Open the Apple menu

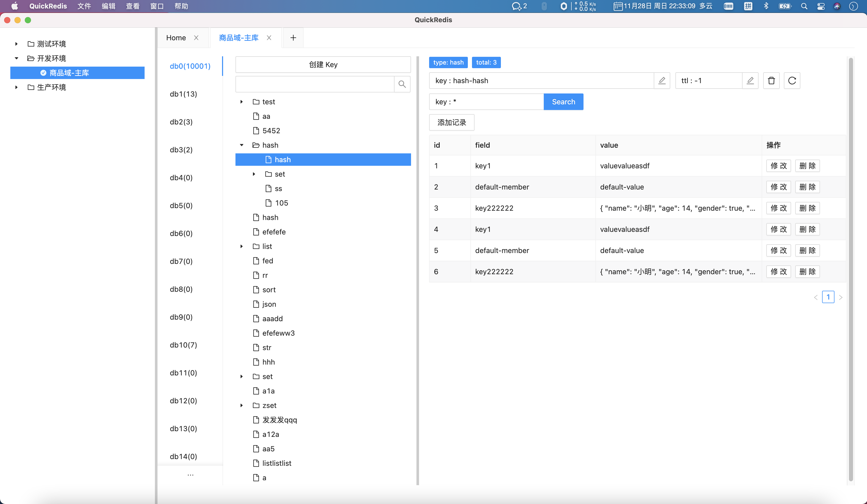[14, 6]
